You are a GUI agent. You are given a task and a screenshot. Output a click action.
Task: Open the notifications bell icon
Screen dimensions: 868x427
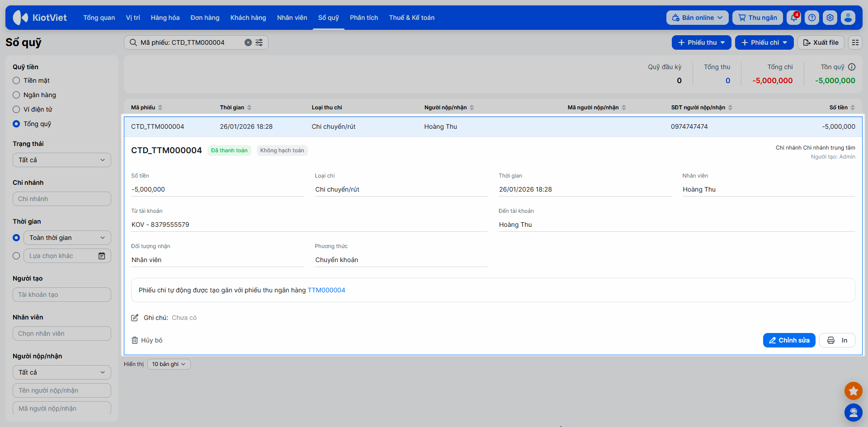pos(793,18)
